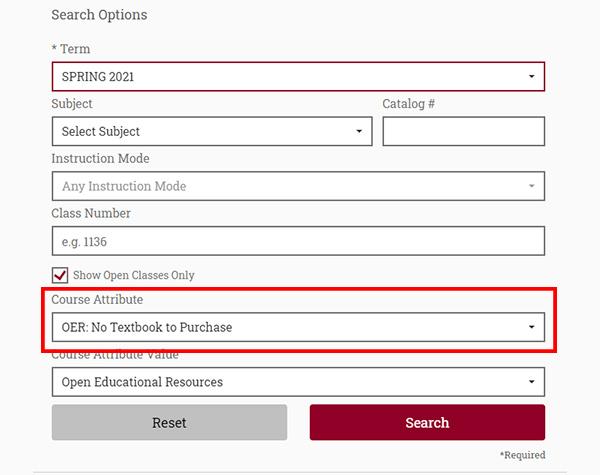This screenshot has width=600, height=475.
Task: Click the Instruction Mode field label
Action: coord(100,158)
